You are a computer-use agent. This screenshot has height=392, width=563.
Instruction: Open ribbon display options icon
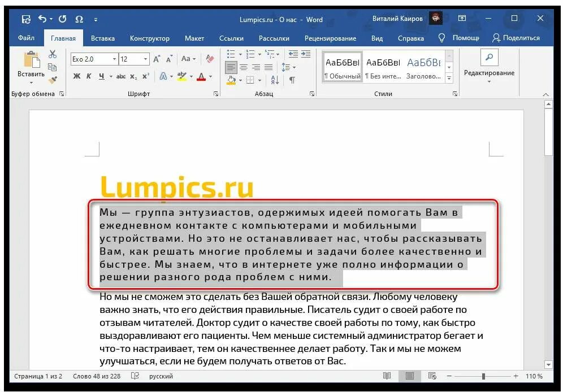462,18
